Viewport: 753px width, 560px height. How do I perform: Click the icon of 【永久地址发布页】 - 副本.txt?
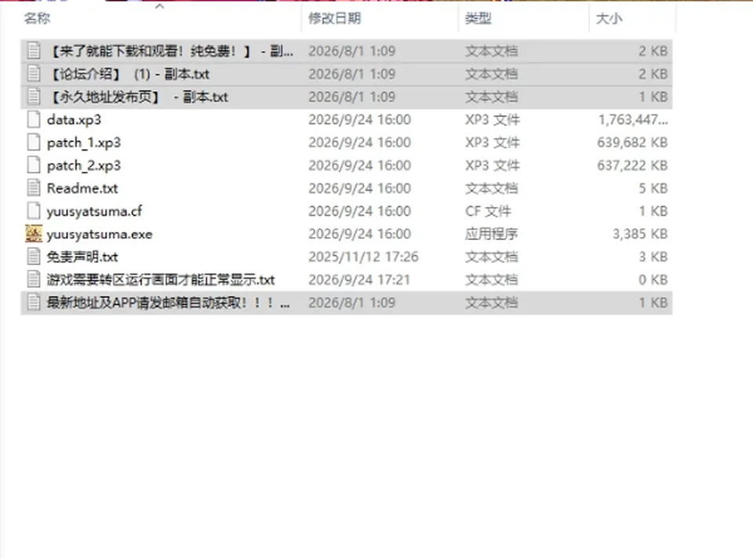pyautogui.click(x=34, y=97)
